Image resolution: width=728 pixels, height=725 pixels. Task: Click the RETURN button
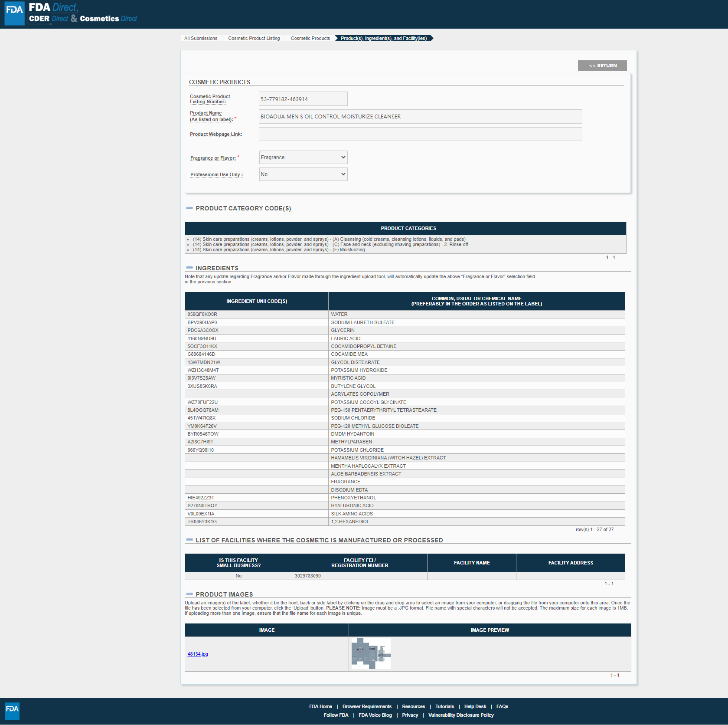coord(602,66)
